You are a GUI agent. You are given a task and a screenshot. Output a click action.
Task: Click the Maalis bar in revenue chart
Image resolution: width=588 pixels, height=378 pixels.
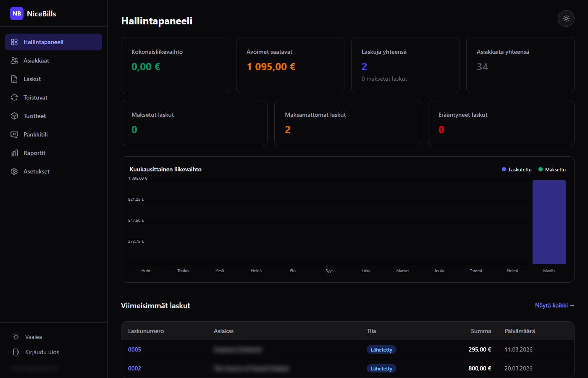pos(549,222)
